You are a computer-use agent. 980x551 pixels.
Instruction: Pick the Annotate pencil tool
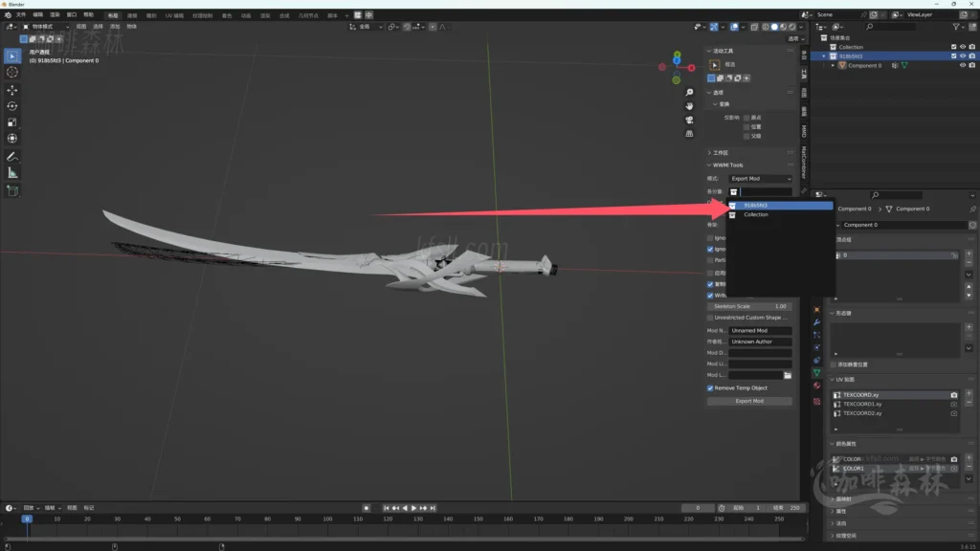pos(12,156)
